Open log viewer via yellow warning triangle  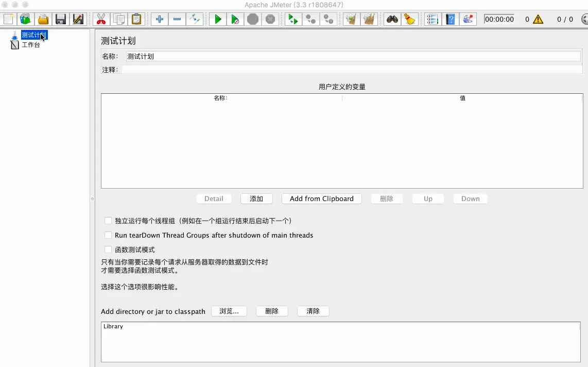pyautogui.click(x=538, y=19)
